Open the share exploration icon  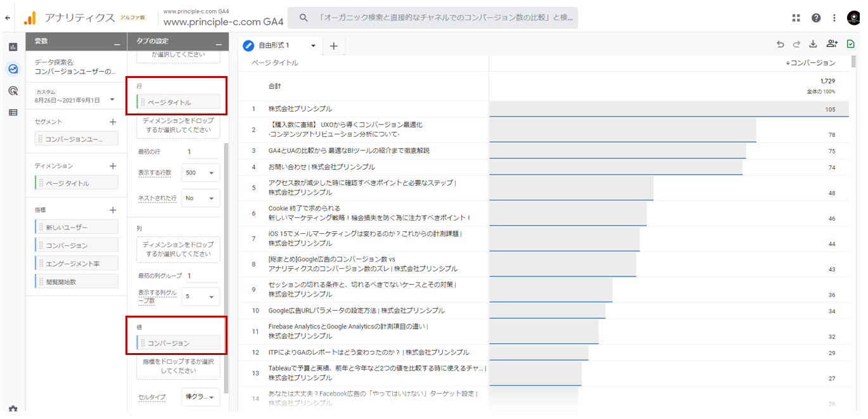pos(831,44)
